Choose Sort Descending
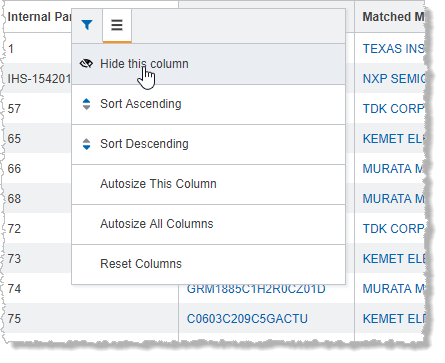This screenshot has height=363, width=445. pos(208,144)
